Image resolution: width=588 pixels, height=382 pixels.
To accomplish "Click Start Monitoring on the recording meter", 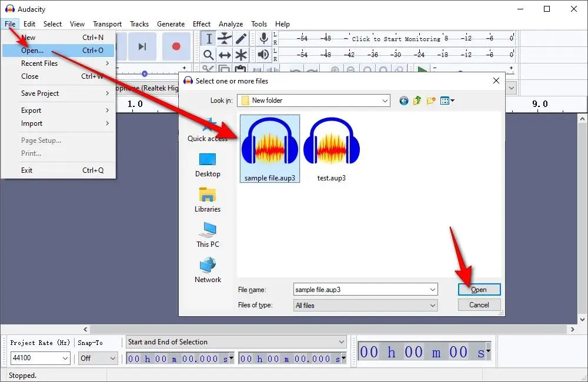I will point(396,39).
